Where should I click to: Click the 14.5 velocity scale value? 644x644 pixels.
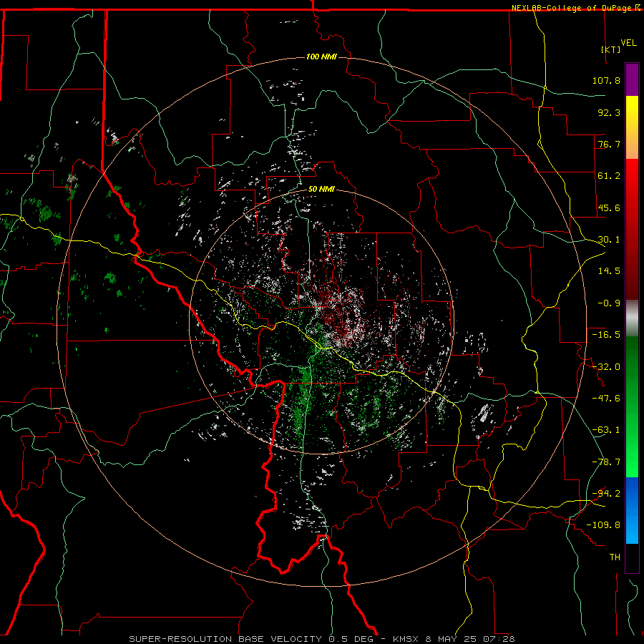pos(609,271)
